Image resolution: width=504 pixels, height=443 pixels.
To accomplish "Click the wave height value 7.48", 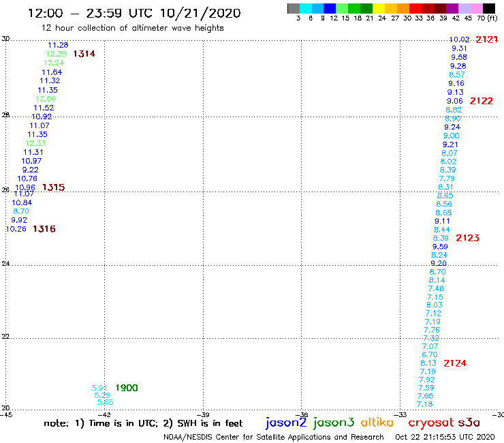I will click(x=436, y=288).
